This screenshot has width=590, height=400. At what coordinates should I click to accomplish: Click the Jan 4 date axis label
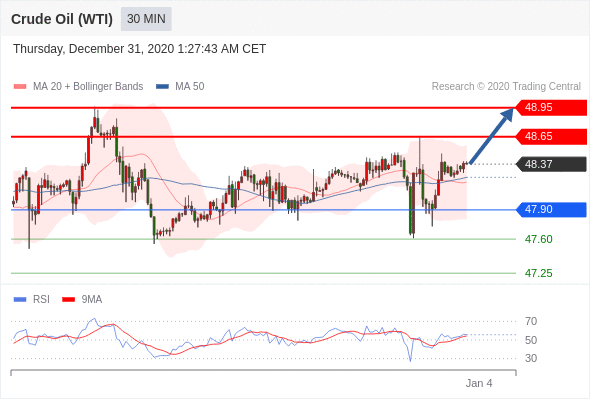pyautogui.click(x=479, y=383)
